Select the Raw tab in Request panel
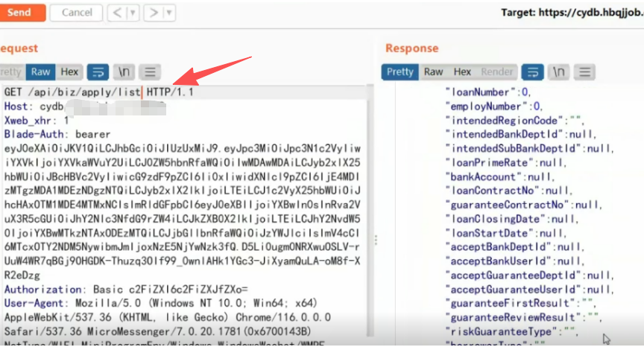The image size is (644, 347). pyautogui.click(x=41, y=72)
